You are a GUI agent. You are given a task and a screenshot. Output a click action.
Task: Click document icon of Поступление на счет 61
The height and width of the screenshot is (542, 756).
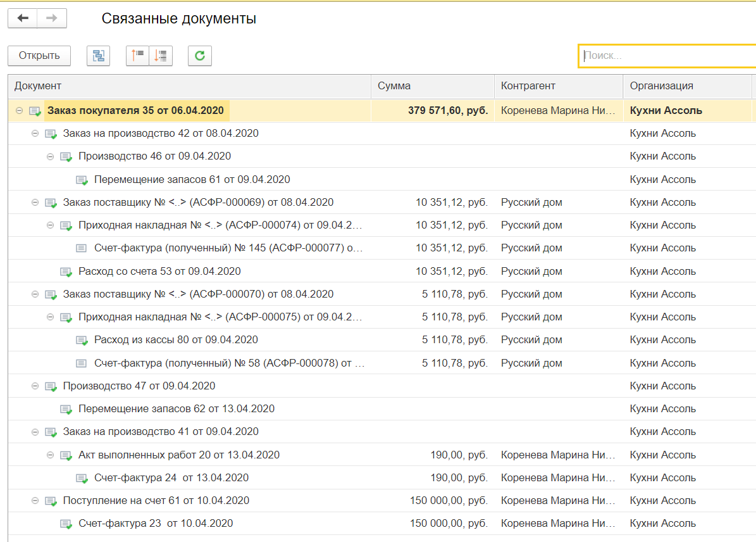coord(51,501)
